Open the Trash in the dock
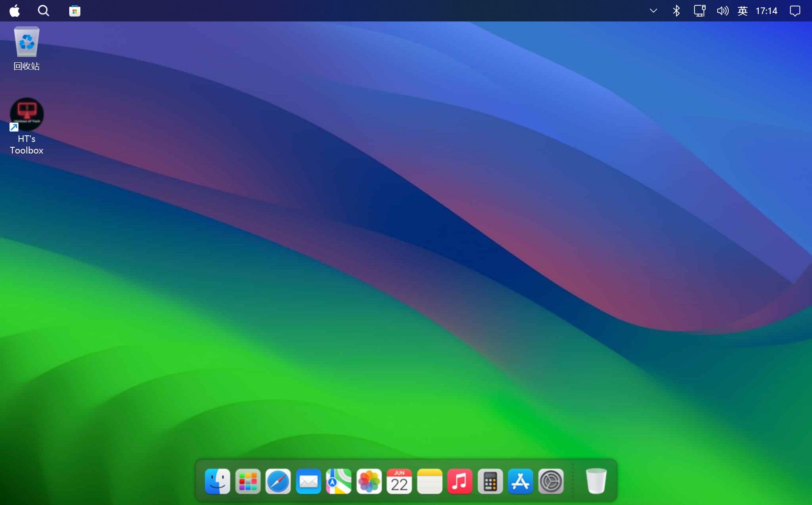 coord(596,481)
